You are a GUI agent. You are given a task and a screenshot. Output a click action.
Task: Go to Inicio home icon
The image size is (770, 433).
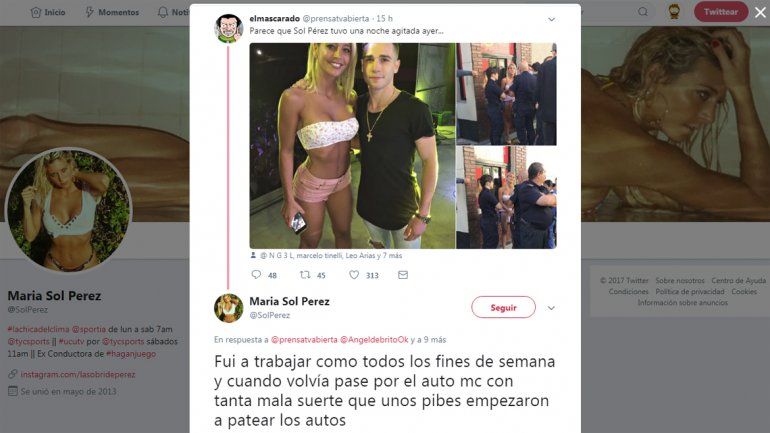tap(35, 12)
